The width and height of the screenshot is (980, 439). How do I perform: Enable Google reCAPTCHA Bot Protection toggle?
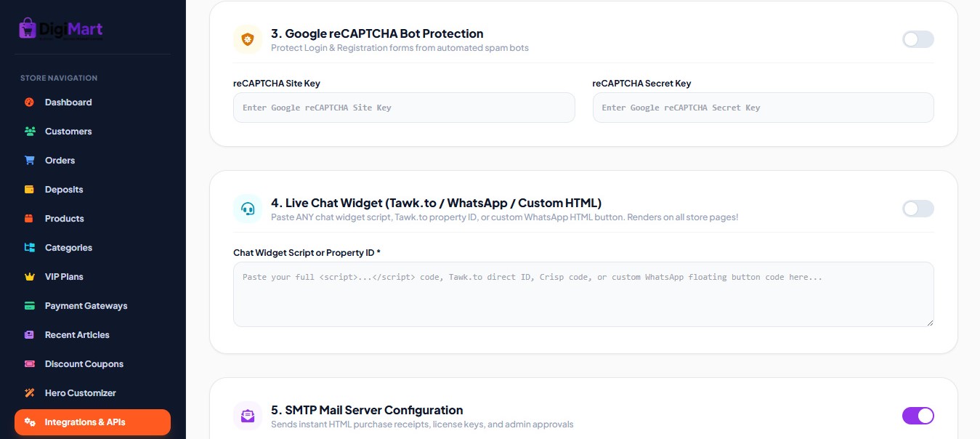[918, 39]
